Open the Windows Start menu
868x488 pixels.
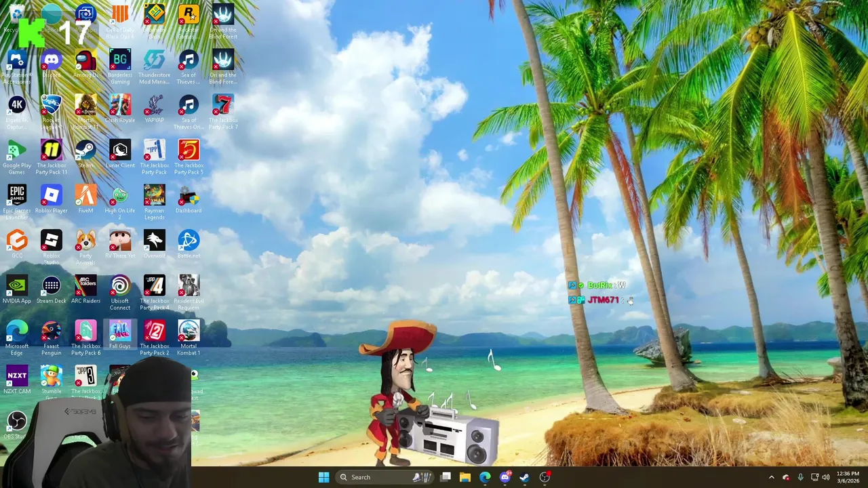coord(323,477)
